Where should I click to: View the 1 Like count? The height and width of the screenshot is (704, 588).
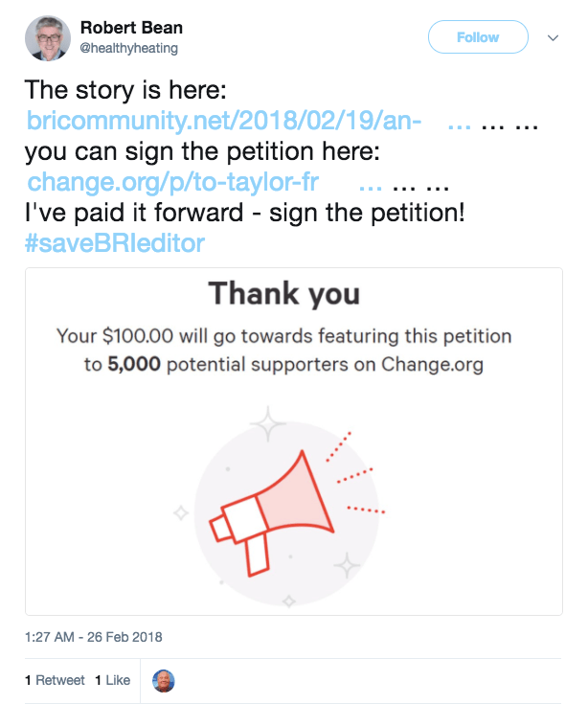coord(112,680)
